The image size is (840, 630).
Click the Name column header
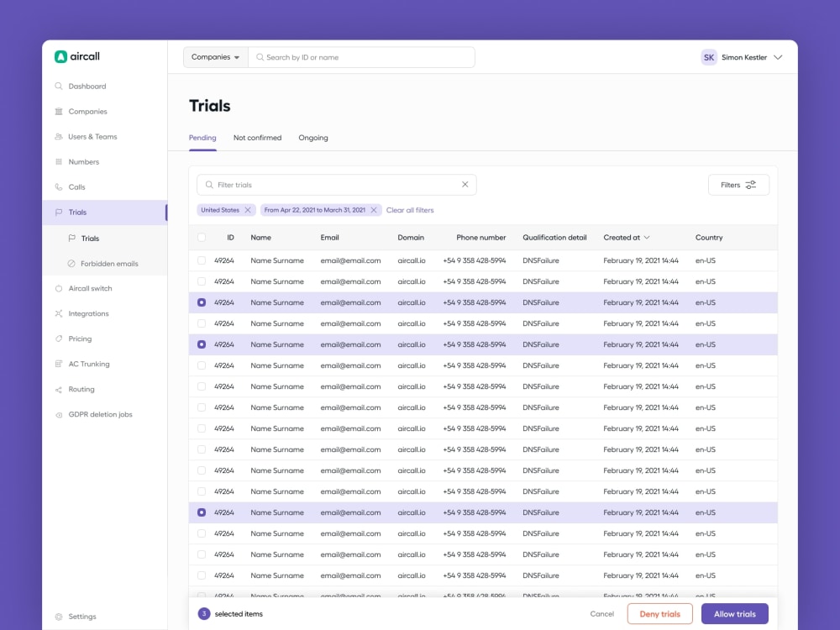point(261,238)
